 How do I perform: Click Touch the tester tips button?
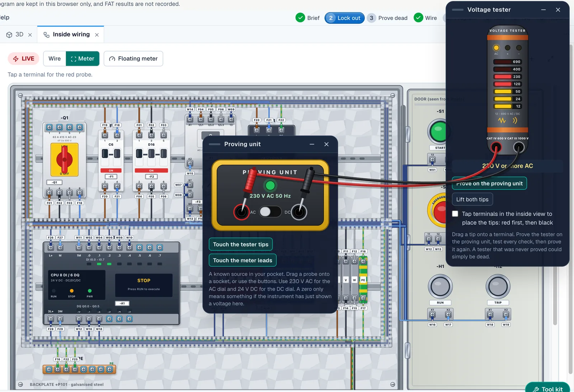pos(241,244)
